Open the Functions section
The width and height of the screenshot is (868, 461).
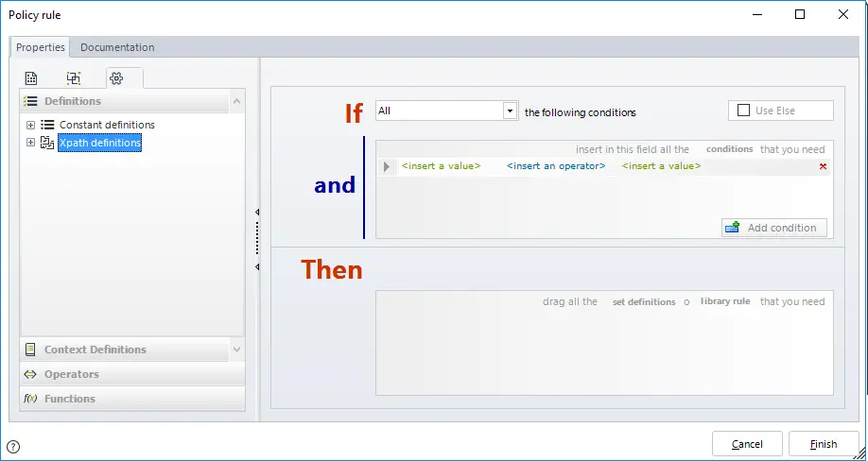point(132,399)
